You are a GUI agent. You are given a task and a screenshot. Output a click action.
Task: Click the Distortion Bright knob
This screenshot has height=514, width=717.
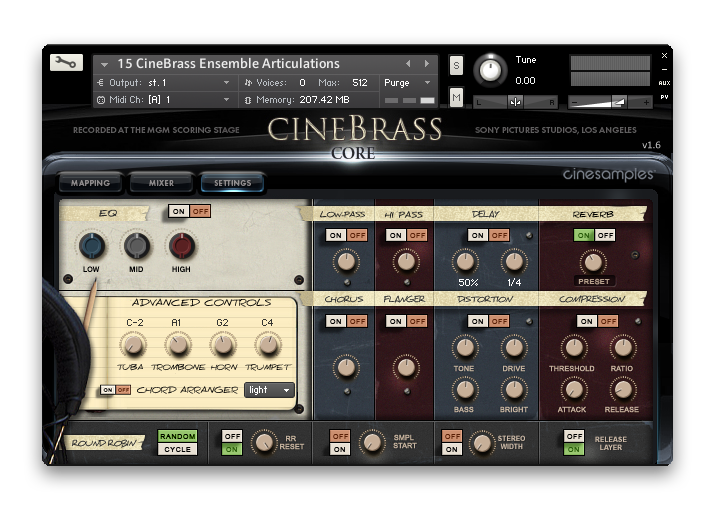514,390
